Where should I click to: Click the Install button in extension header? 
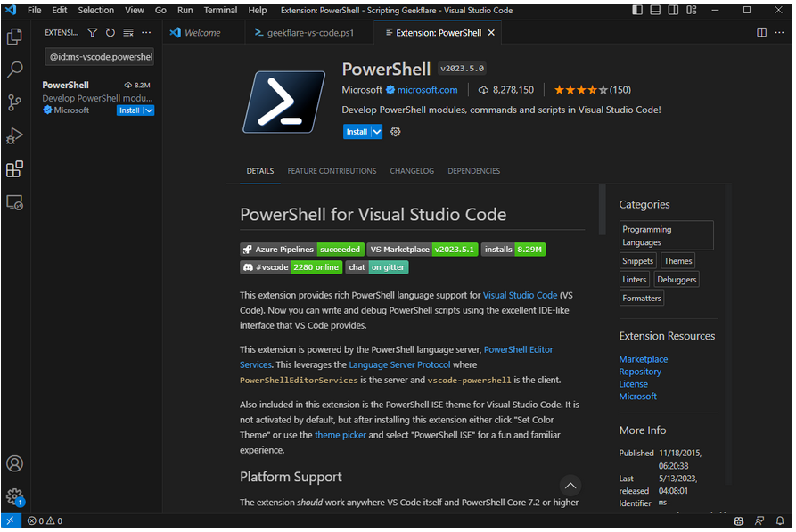357,132
